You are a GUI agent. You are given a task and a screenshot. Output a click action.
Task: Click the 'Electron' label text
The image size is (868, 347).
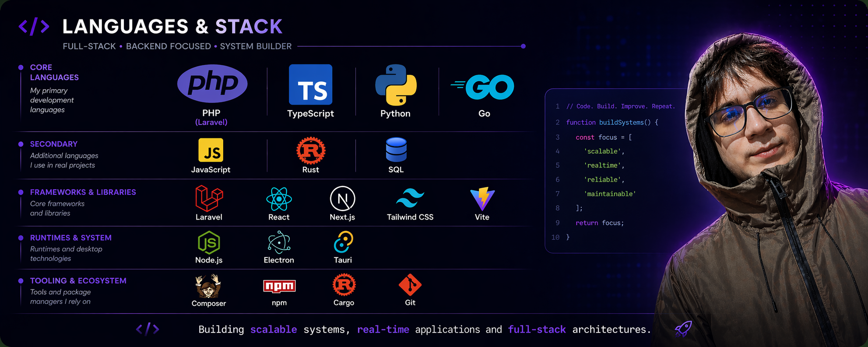click(279, 260)
